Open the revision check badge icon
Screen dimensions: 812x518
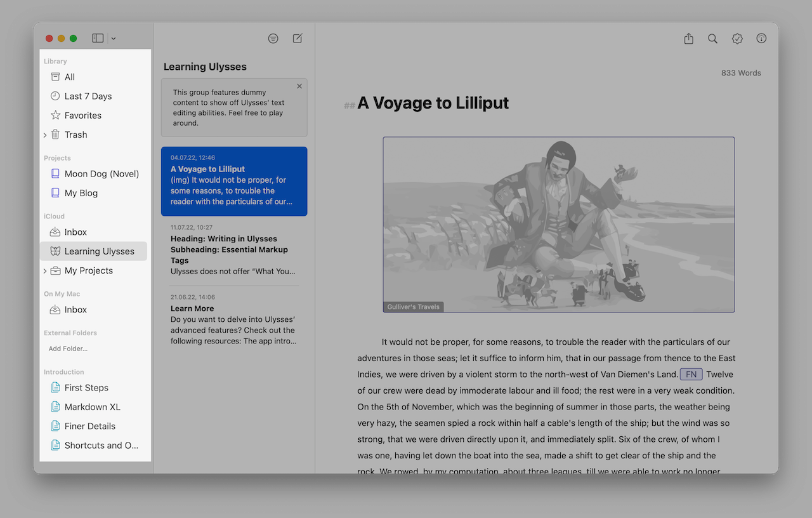(x=737, y=39)
